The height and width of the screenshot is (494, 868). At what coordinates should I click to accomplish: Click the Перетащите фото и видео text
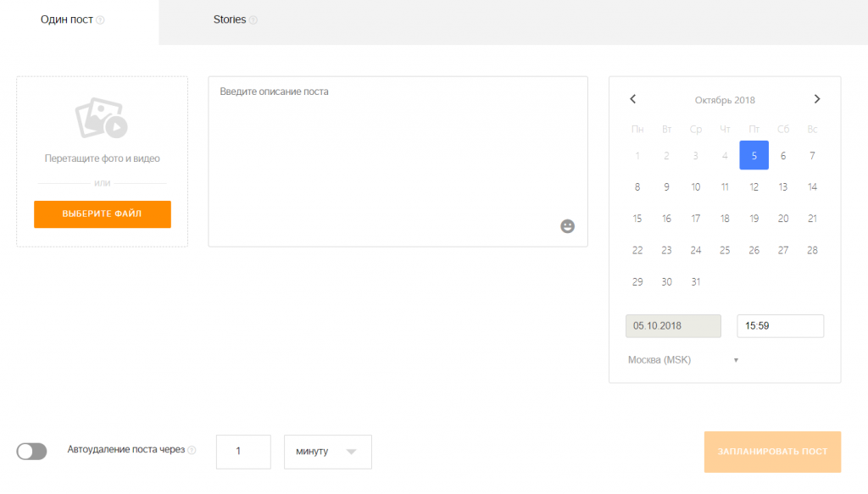point(103,158)
